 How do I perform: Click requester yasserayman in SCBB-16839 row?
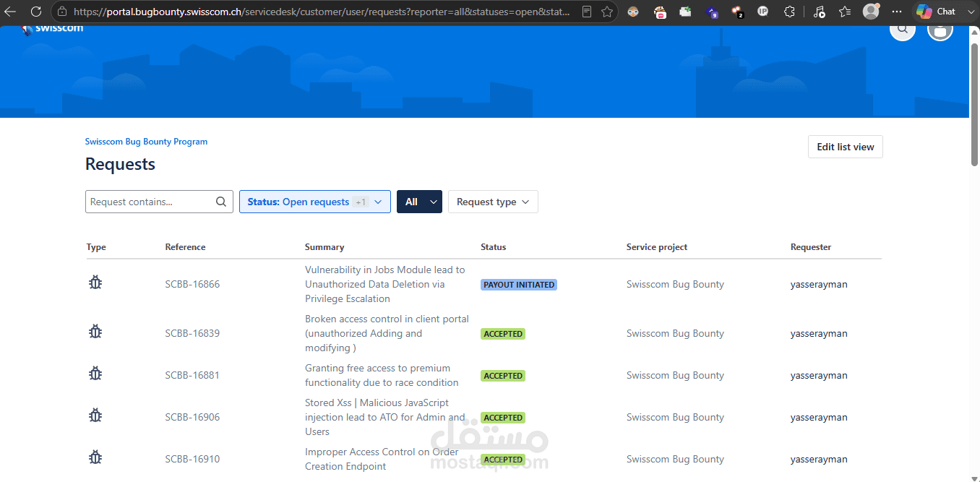[x=819, y=333]
